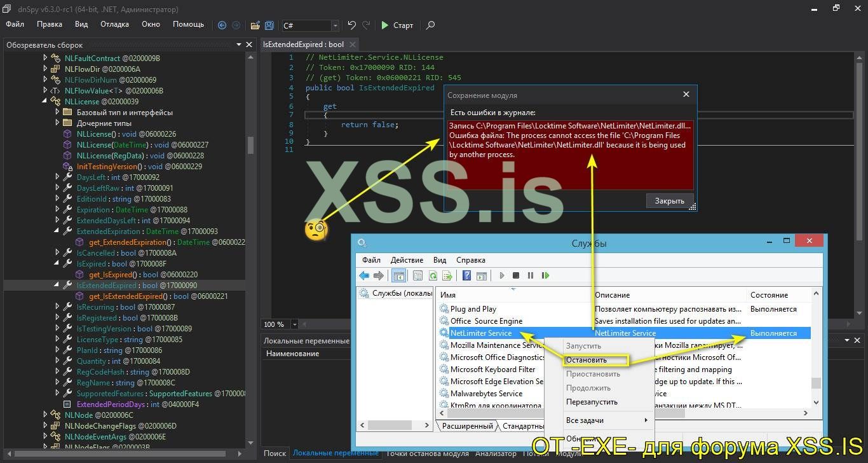Image resolution: width=868 pixels, height=463 pixels.
Task: Switch to the Анализатор bottom tab
Action: [496, 453]
